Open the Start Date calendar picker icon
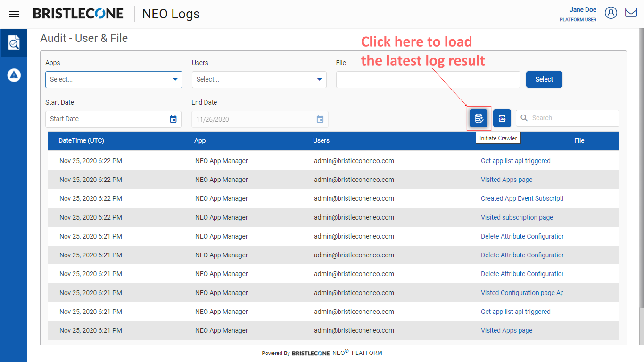The height and width of the screenshot is (362, 644). point(173,119)
